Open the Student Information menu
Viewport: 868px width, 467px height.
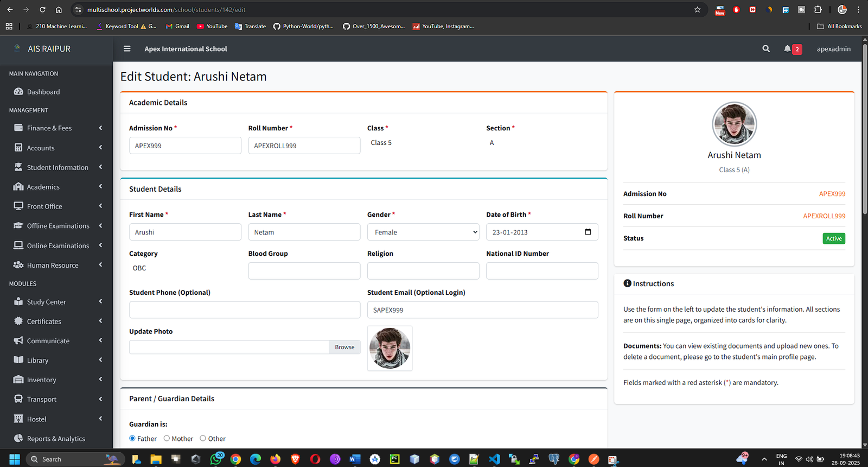coord(58,167)
